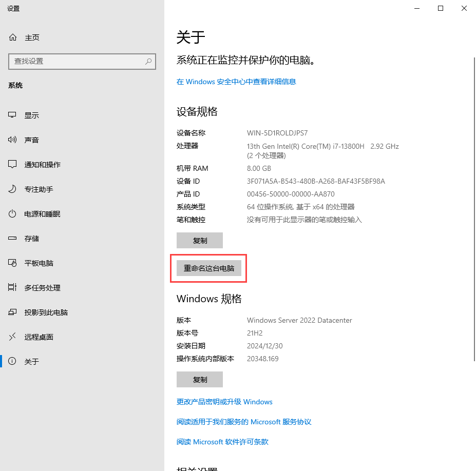Click the search magnifier icon
The image size is (476, 471).
[x=148, y=61]
